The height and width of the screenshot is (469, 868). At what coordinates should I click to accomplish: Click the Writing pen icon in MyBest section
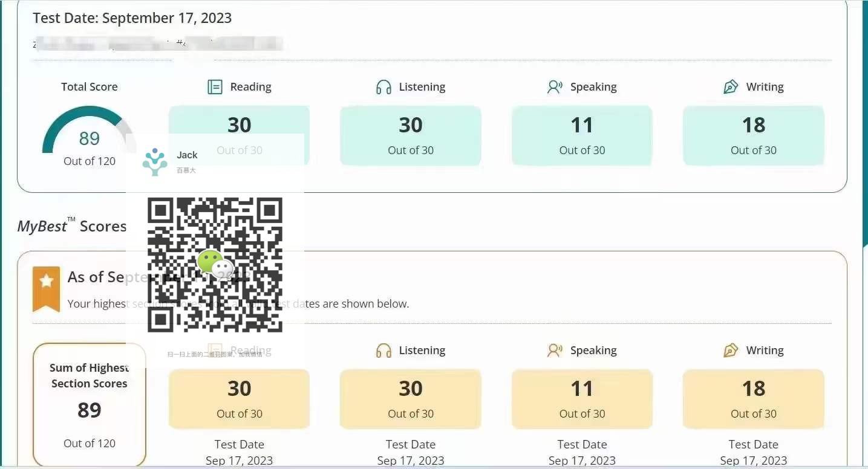731,351
